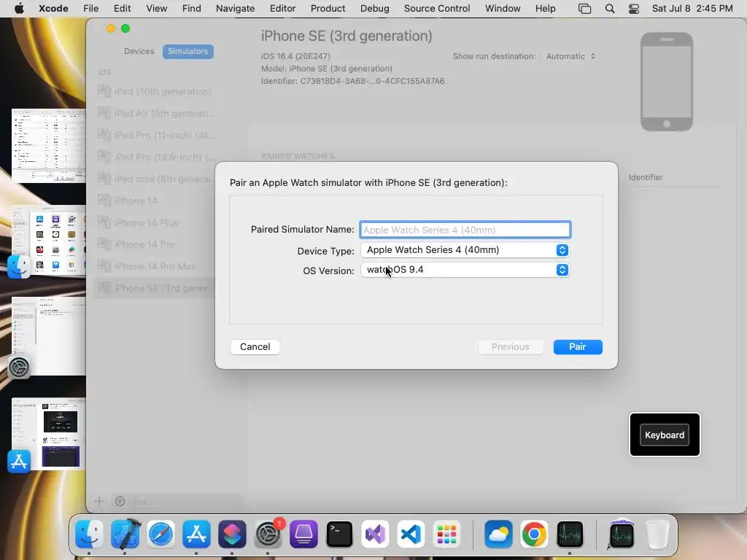Open the Product menu
Image resolution: width=747 pixels, height=560 pixels.
(328, 9)
